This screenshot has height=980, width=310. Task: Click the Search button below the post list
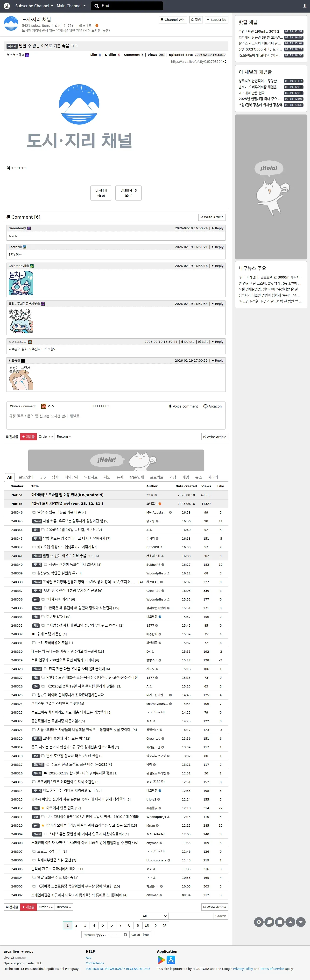click(221, 916)
